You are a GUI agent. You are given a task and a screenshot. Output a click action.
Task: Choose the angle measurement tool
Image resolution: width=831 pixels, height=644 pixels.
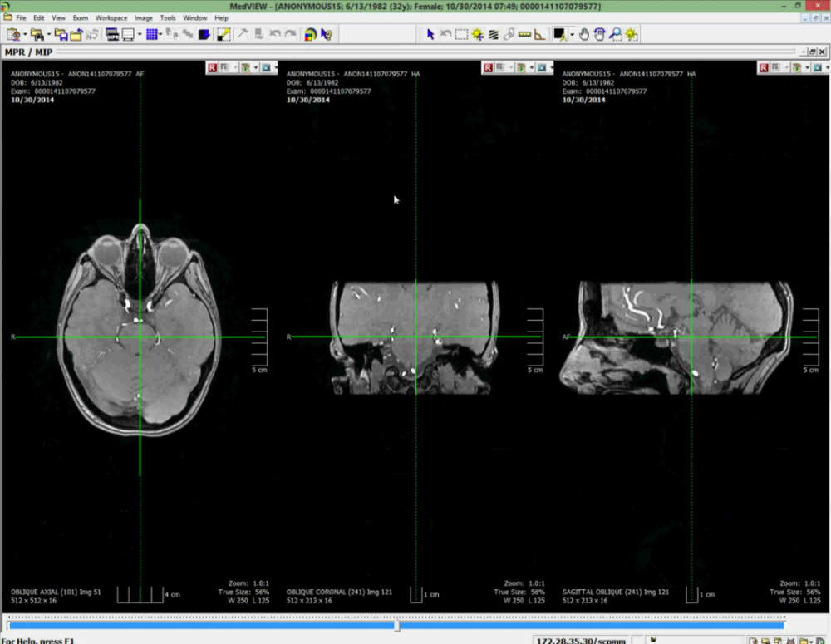[x=539, y=34]
